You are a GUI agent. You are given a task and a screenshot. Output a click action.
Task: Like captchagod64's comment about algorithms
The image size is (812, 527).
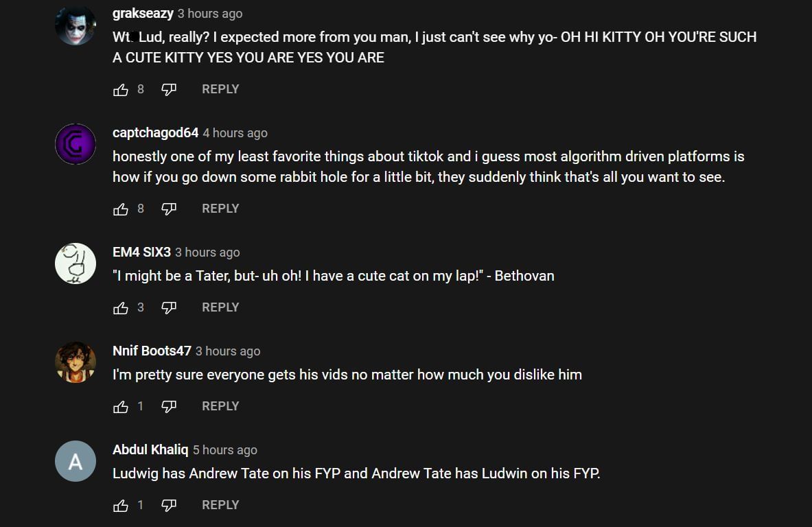tap(121, 209)
